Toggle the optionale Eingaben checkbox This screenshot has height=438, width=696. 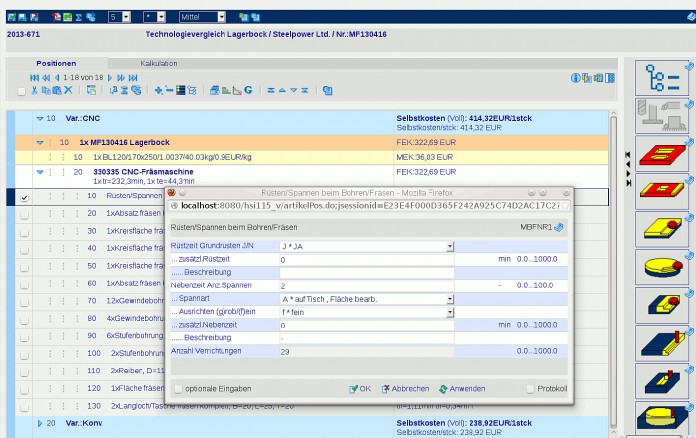[178, 389]
